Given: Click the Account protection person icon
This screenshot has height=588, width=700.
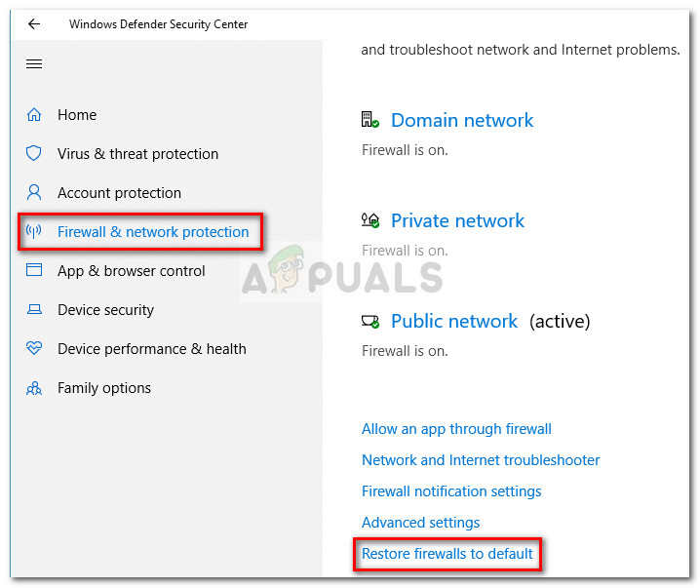Looking at the screenshot, I should coord(34,193).
